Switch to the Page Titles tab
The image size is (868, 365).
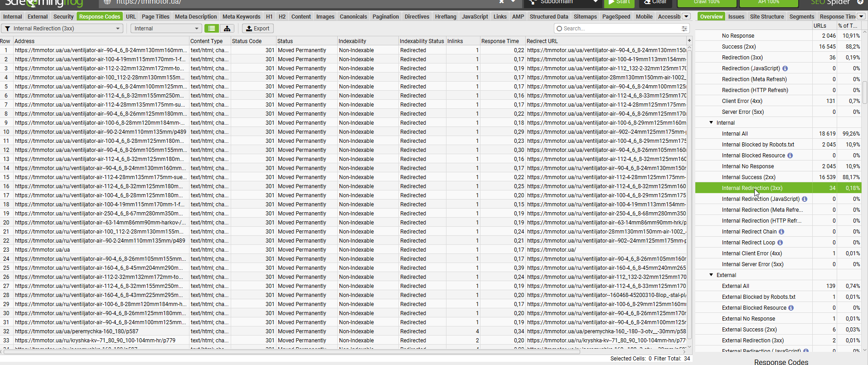155,17
